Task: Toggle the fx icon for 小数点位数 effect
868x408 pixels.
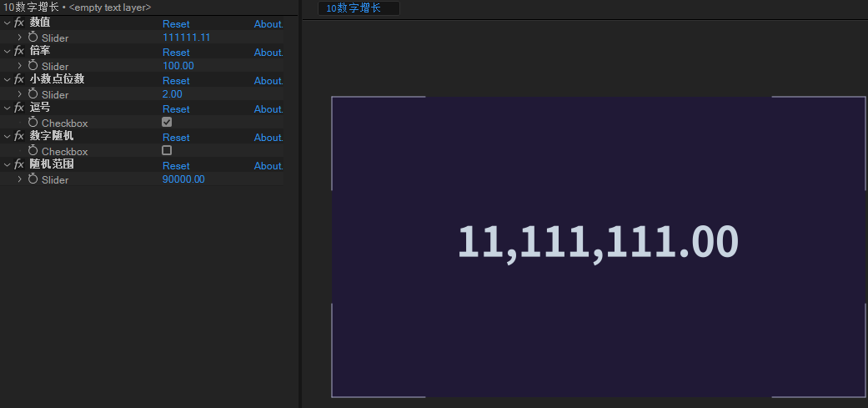Action: (19, 79)
